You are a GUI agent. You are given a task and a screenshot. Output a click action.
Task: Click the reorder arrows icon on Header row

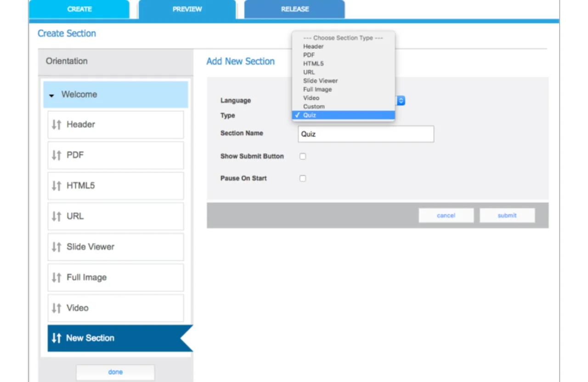tap(57, 125)
